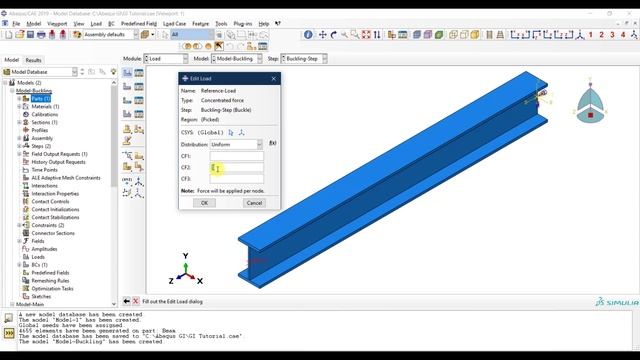
Task: Apply view number 2 in views toolbar
Action: click(x=601, y=35)
